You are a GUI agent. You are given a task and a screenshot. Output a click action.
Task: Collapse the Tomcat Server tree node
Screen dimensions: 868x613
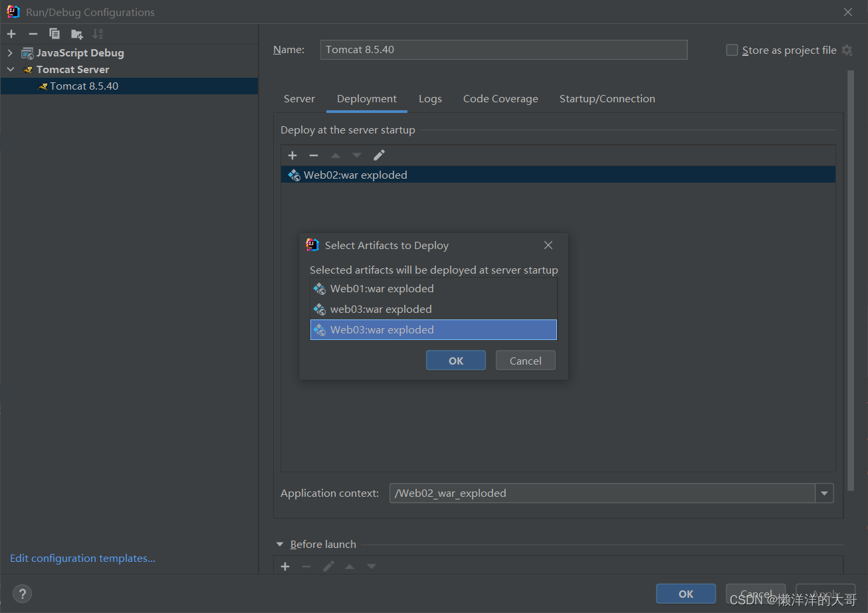point(10,70)
